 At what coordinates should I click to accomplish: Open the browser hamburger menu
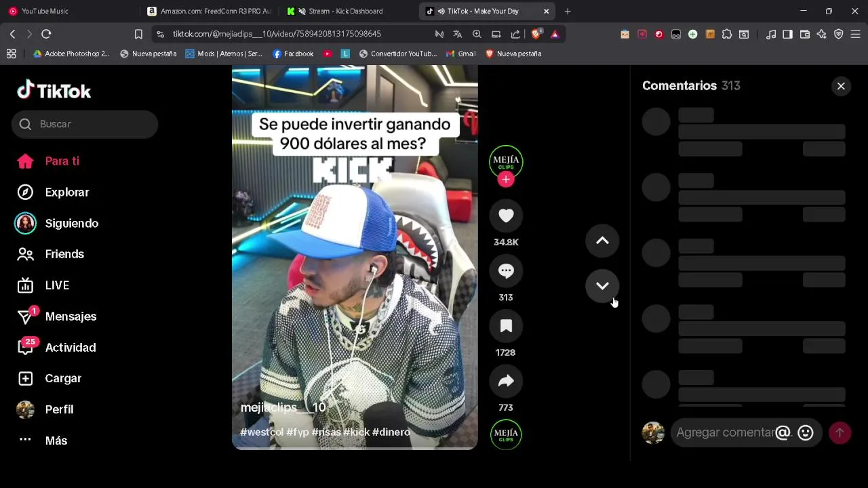coord(855,34)
